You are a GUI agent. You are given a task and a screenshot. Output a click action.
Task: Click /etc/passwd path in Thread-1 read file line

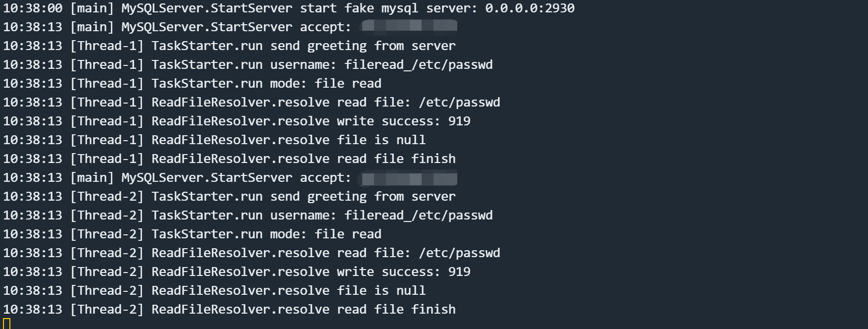pos(459,103)
